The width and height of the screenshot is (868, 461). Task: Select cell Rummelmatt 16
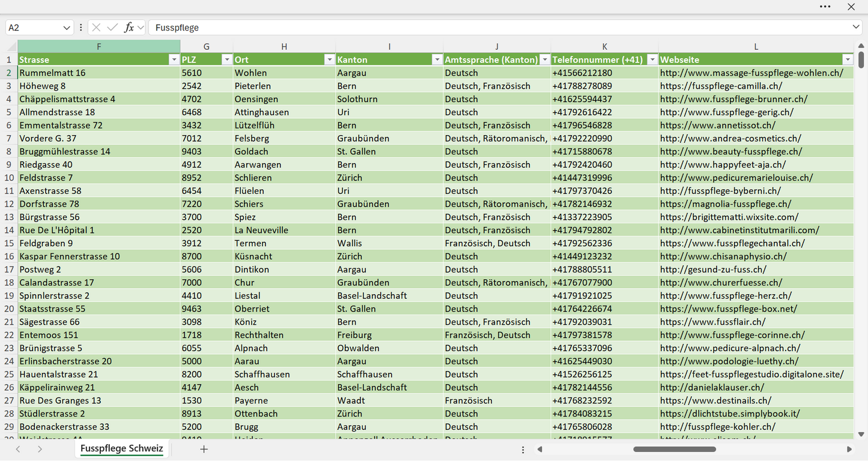(x=99, y=73)
